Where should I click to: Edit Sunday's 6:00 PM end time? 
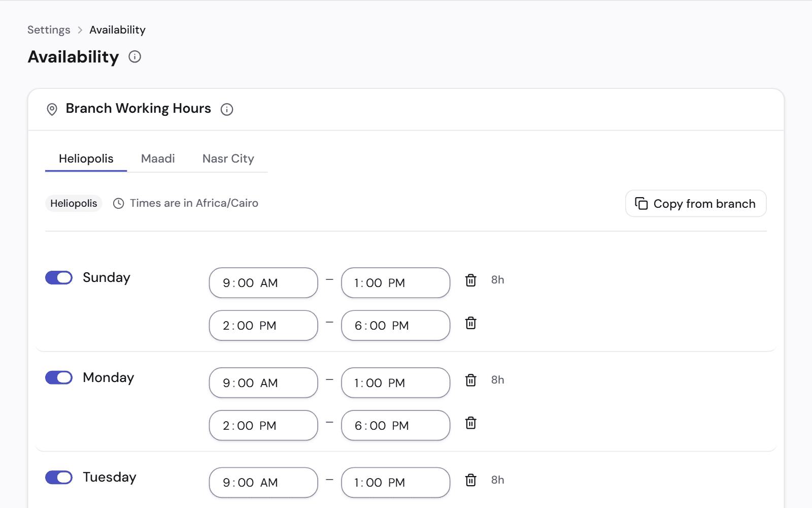pos(396,326)
